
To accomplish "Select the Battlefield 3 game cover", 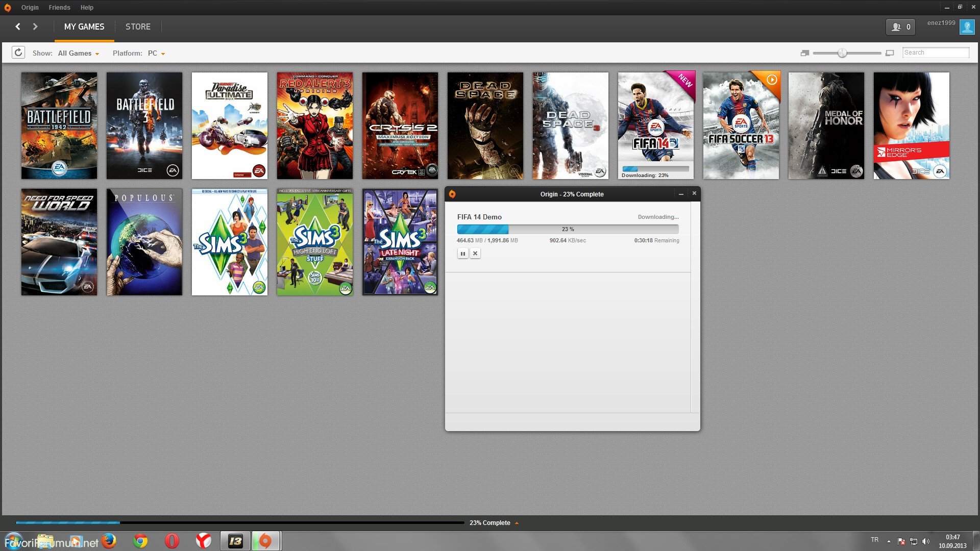I will point(144,126).
